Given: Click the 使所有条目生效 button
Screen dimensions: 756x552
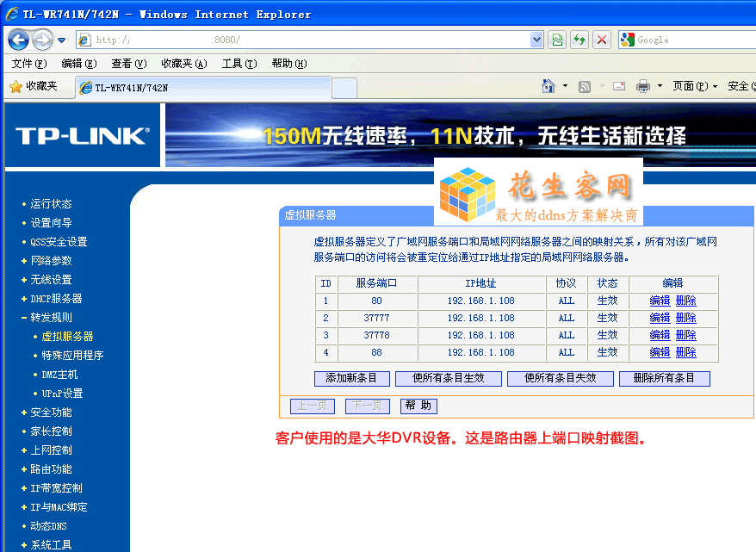Looking at the screenshot, I should coord(448,378).
